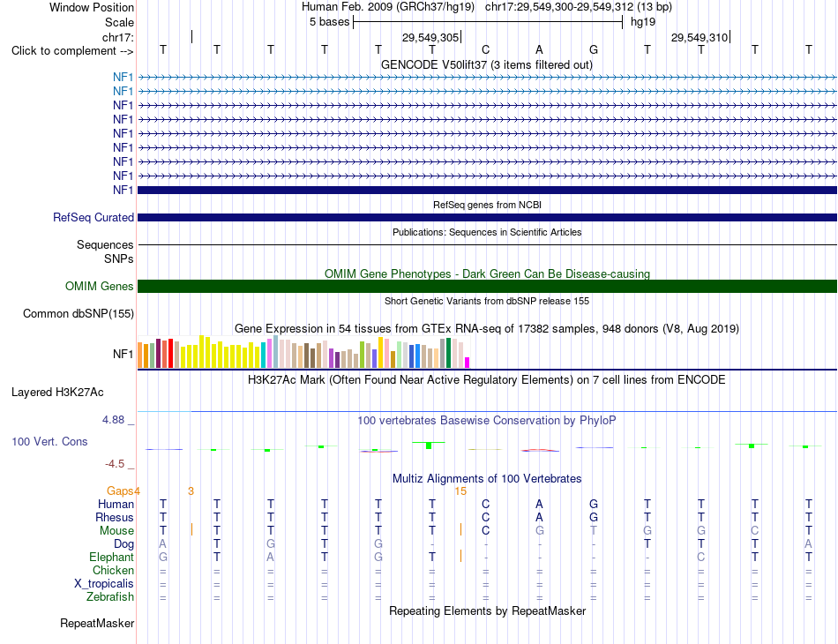Select the 'Mouse' species label
Image resolution: width=838 pixels, height=644 pixels.
click(x=116, y=531)
